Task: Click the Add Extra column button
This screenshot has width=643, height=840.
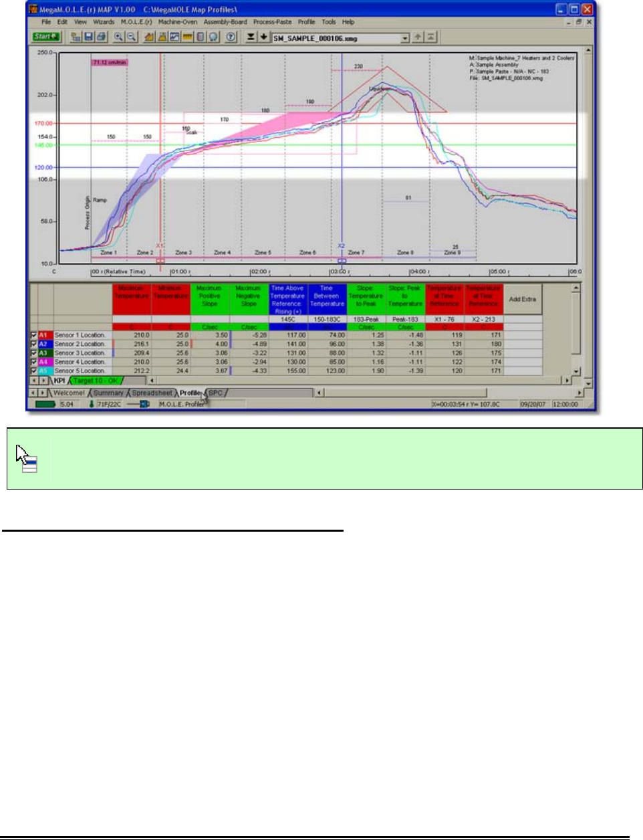Action: point(523,299)
